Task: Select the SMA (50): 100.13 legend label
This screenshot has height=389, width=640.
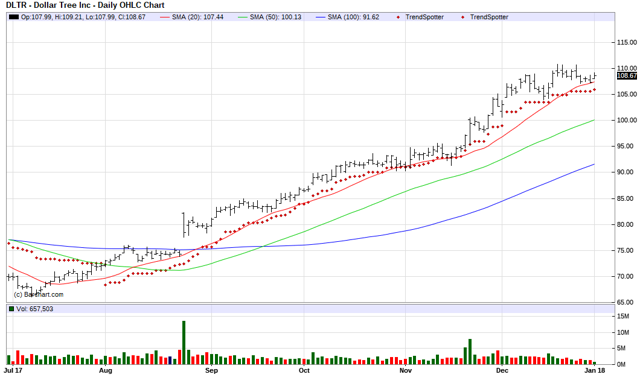Action: 276,17
